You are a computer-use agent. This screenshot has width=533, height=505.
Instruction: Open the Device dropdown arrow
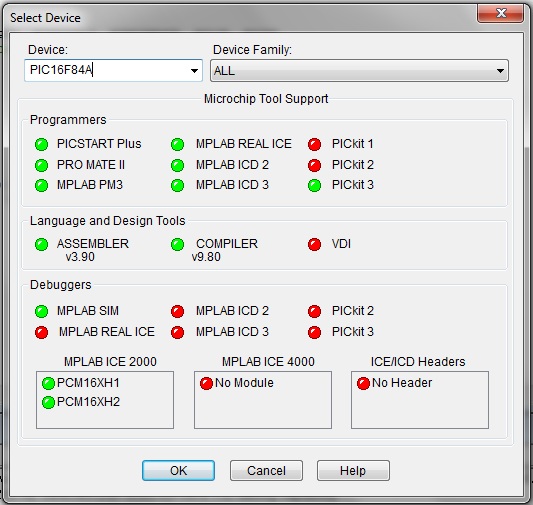194,71
